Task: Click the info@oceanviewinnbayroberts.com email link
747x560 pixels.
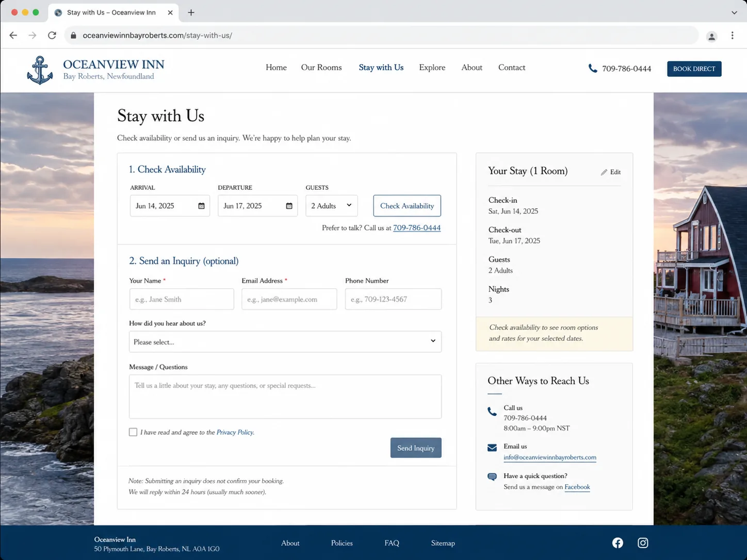Action: pyautogui.click(x=550, y=457)
